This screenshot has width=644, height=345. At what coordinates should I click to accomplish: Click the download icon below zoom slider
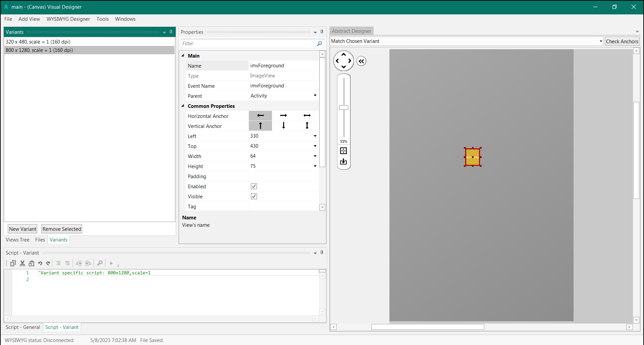(343, 162)
